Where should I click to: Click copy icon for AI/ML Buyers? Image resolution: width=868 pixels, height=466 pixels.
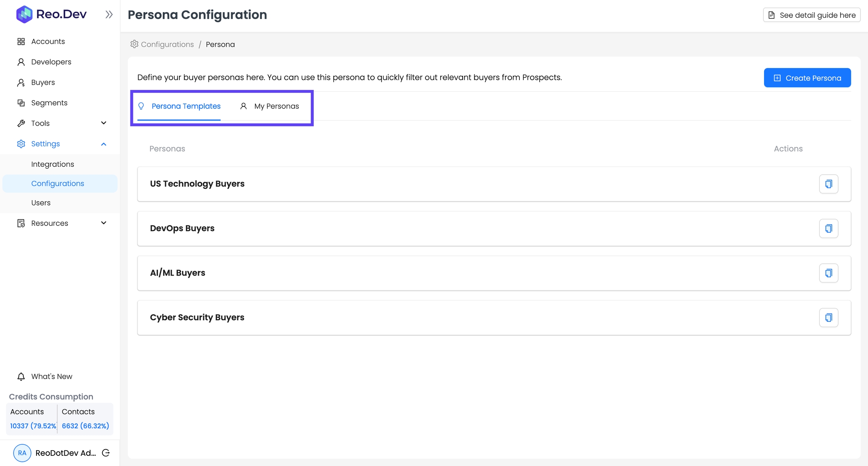(828, 273)
